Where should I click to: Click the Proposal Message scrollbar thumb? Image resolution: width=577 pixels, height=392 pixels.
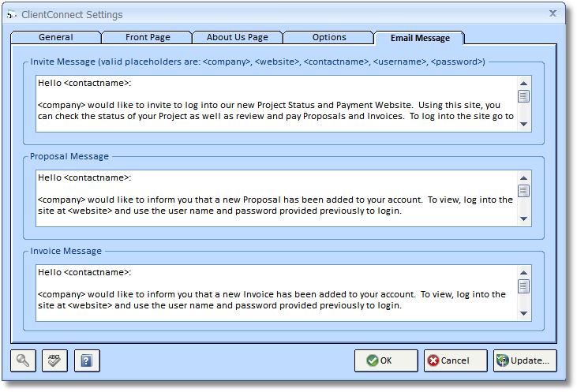[523, 191]
